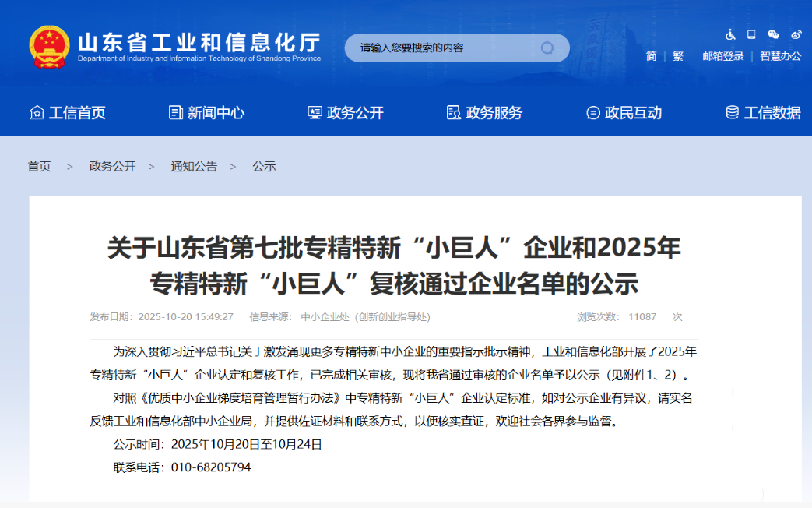Click the accessibility (wheelchair) icon
The width and height of the screenshot is (812, 508).
(x=730, y=35)
